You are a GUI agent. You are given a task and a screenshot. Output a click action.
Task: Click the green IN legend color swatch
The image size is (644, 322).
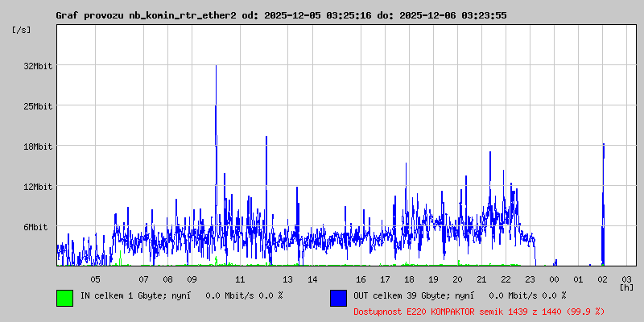pos(64,297)
